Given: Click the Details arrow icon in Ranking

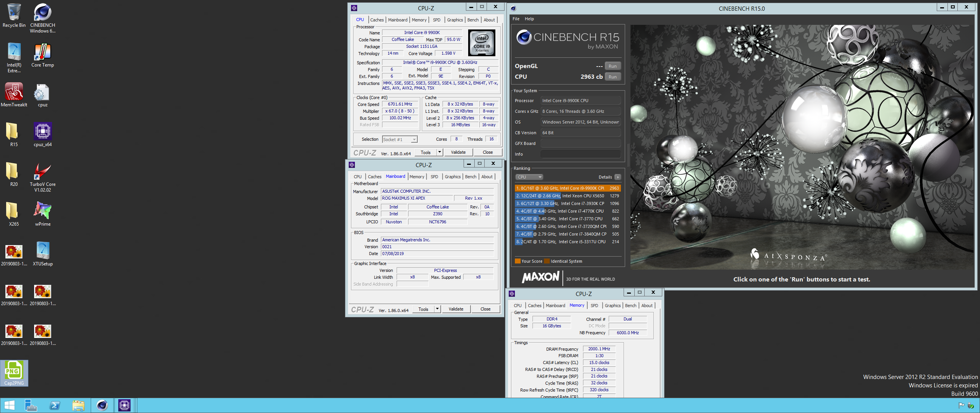Looking at the screenshot, I should coord(617,177).
